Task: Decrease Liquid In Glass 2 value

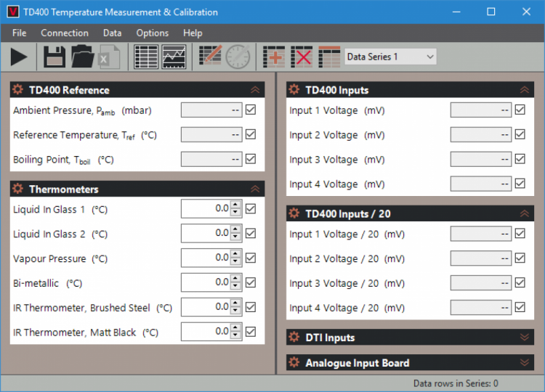Action: click(235, 237)
